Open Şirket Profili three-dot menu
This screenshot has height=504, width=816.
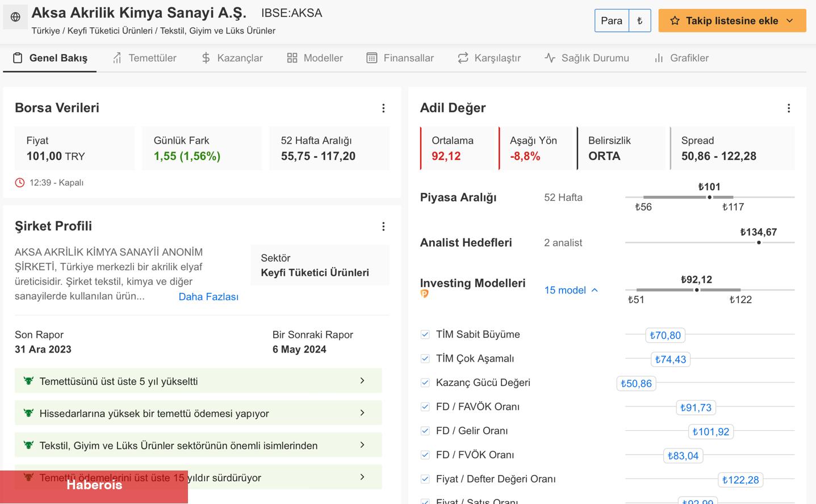[383, 226]
